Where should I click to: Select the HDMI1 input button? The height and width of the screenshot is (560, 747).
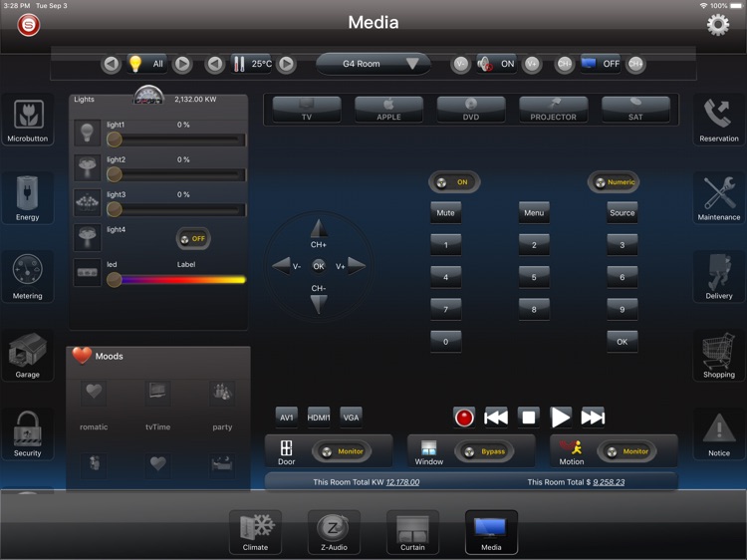click(319, 418)
